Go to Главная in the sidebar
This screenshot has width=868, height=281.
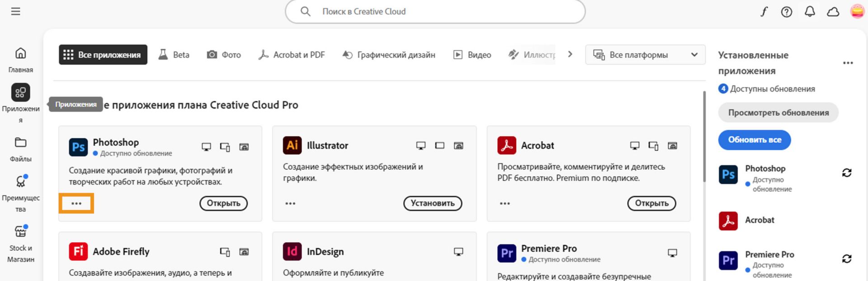(21, 60)
